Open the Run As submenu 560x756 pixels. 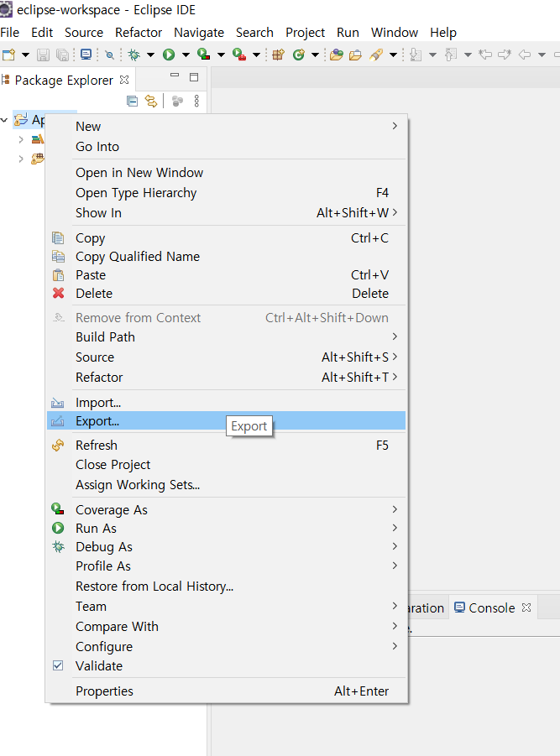point(226,528)
